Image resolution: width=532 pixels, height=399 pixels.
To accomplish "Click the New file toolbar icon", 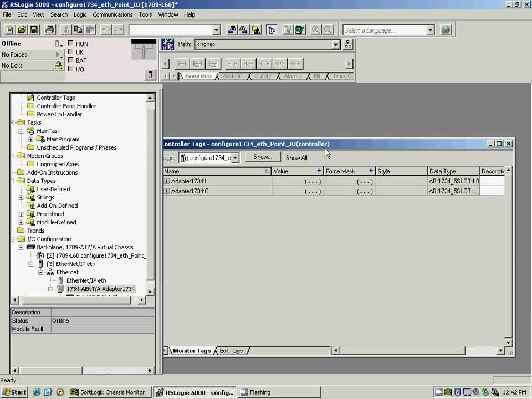I will [9, 30].
